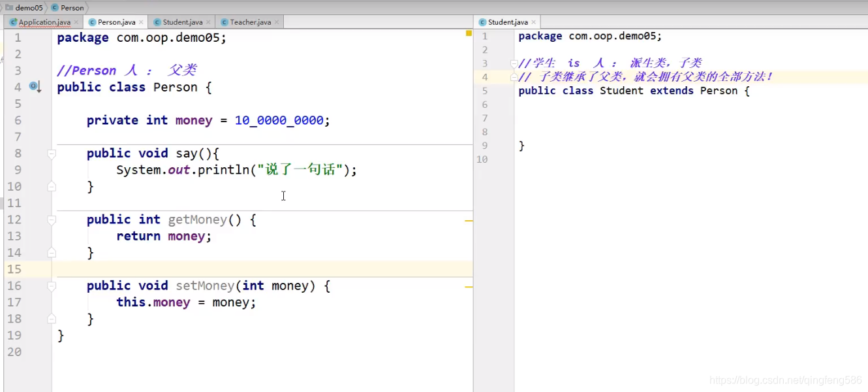Select the Person.java editor tab
This screenshot has width=868, height=392.
pos(116,22)
